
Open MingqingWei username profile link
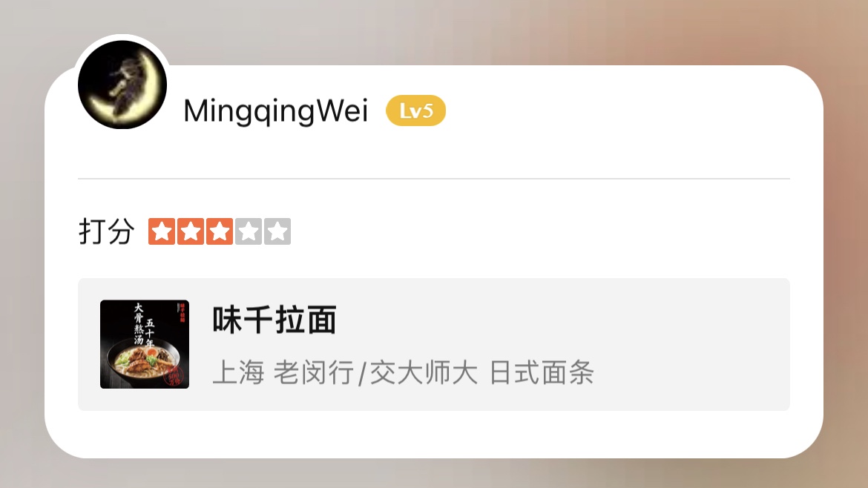pyautogui.click(x=276, y=111)
